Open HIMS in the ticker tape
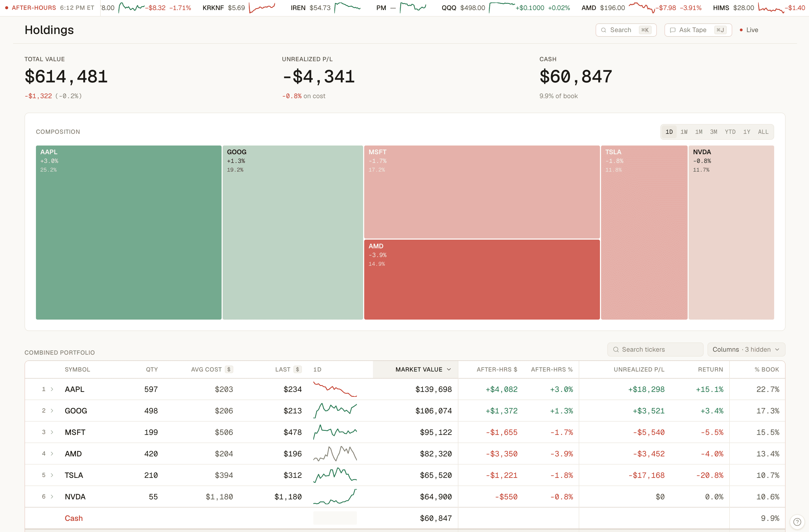Image resolution: width=809 pixels, height=532 pixels. click(721, 8)
